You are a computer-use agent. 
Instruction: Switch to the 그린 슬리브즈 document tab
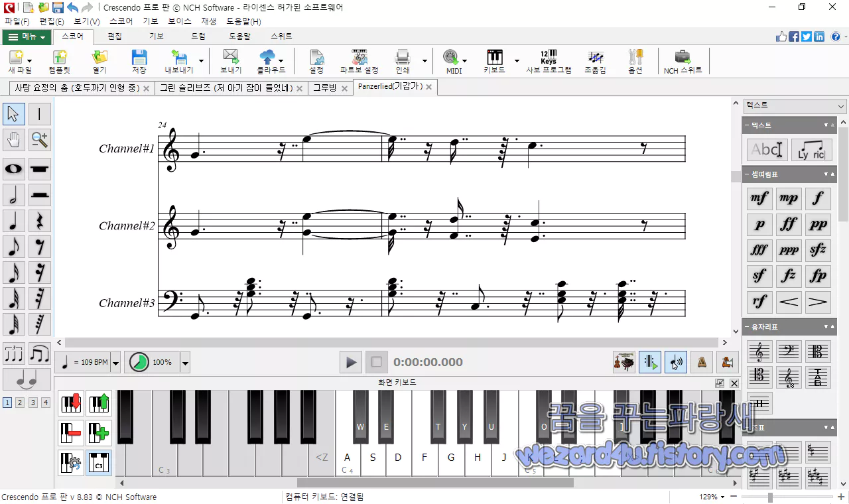[x=226, y=88]
